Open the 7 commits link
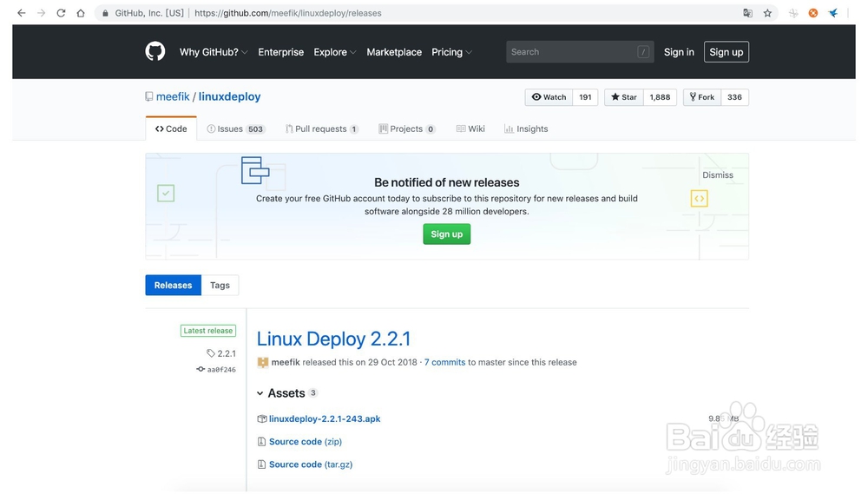This screenshot has height=494, width=868. [444, 362]
